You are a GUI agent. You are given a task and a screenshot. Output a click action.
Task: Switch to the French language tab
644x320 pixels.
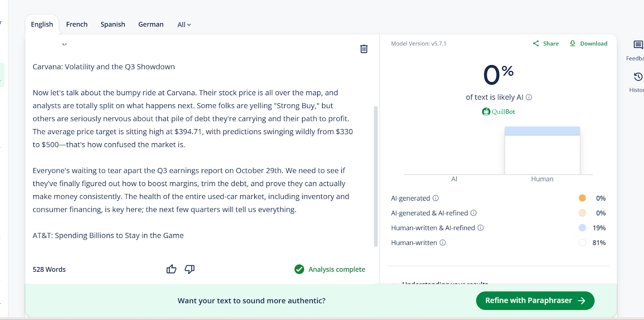click(x=77, y=25)
